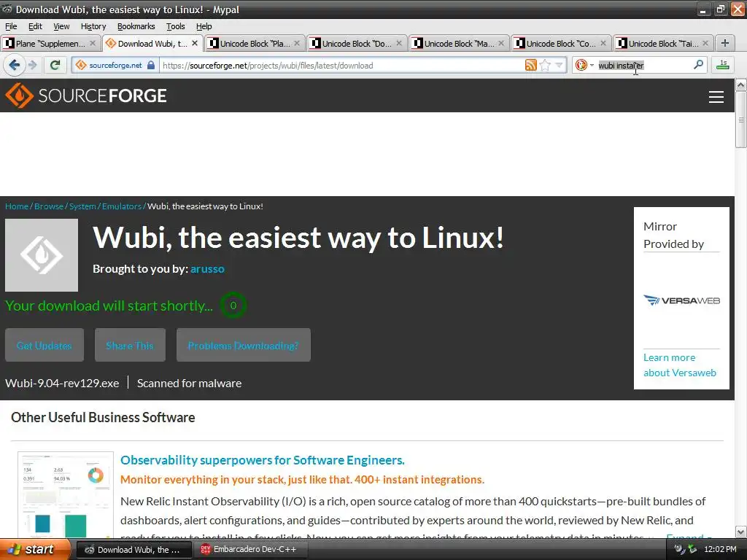Reload the page with the refresh icon

[x=55, y=65]
